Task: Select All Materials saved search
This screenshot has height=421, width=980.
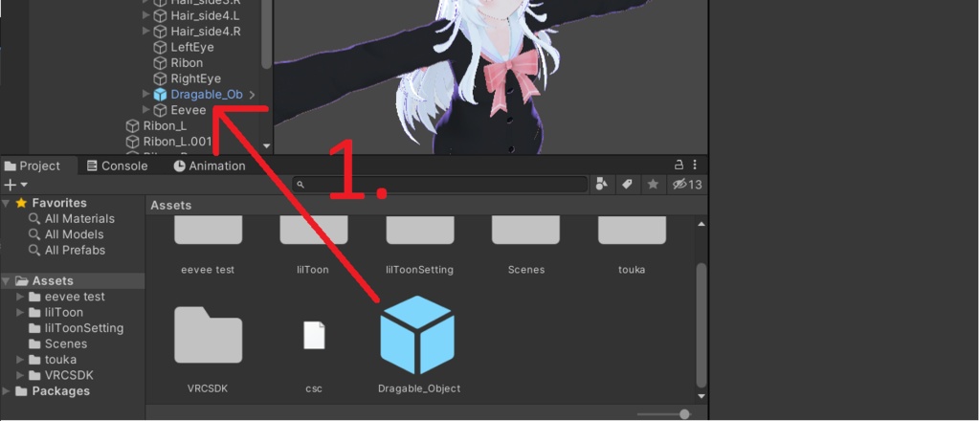Action: 79,218
